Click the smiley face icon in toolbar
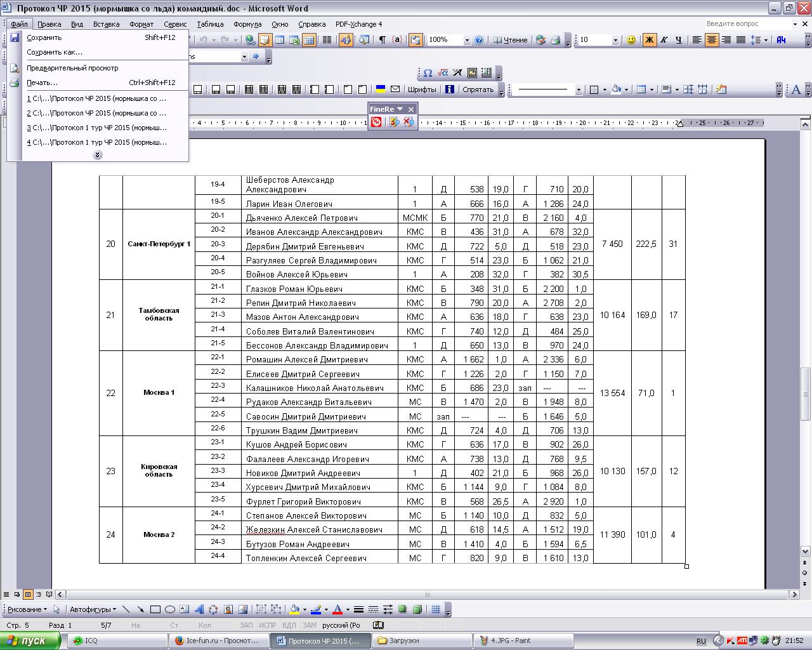 point(631,40)
